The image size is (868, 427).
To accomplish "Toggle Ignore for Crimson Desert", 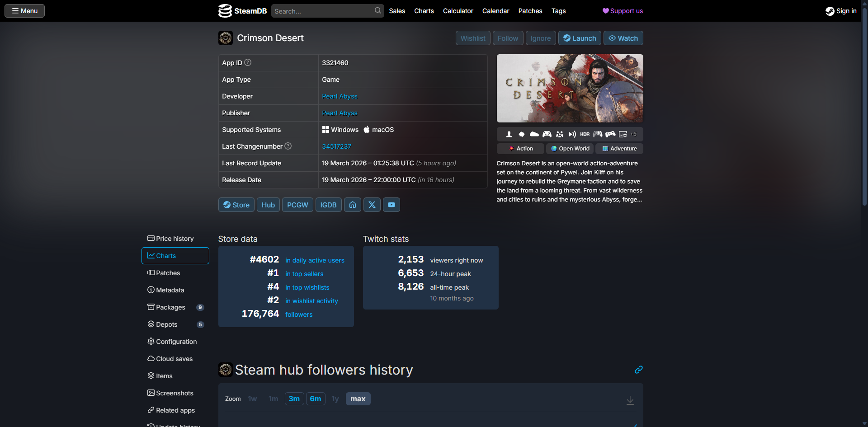I will (x=541, y=38).
